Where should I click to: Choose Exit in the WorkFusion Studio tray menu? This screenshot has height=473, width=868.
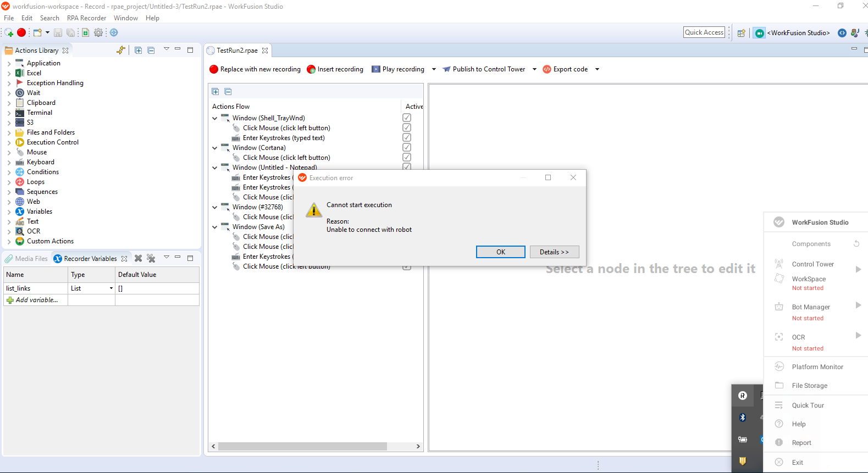pyautogui.click(x=798, y=463)
